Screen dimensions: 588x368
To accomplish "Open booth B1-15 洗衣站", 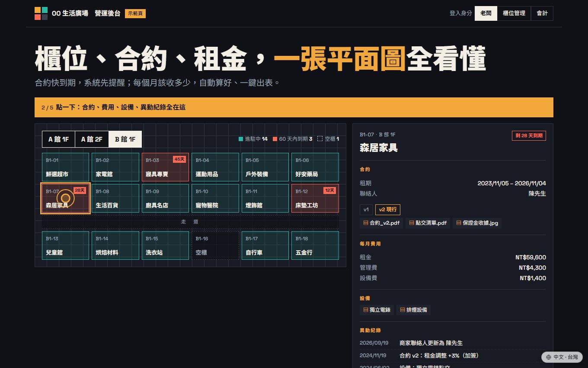I will pyautogui.click(x=165, y=245).
